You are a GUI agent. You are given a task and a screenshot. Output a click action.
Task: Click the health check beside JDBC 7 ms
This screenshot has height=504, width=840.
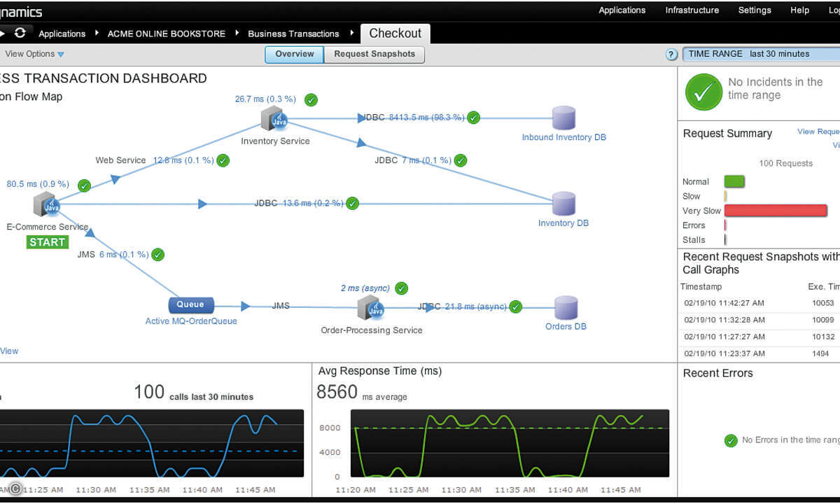(x=460, y=160)
